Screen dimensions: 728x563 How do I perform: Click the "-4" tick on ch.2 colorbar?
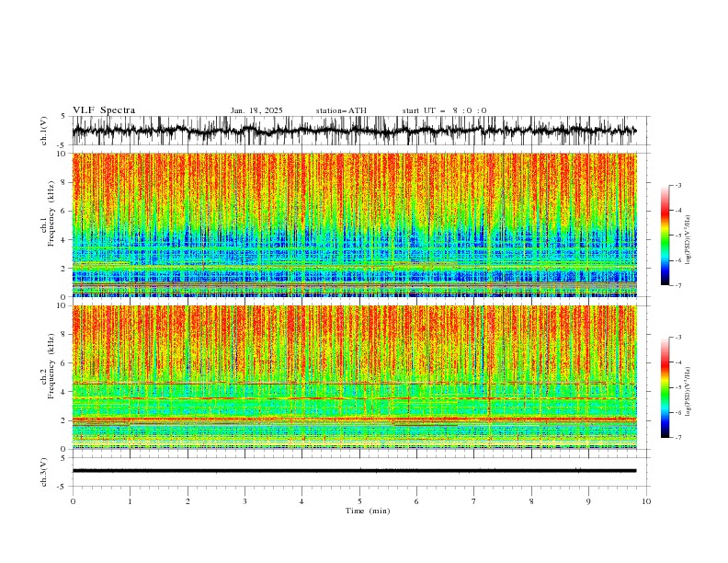(677, 362)
